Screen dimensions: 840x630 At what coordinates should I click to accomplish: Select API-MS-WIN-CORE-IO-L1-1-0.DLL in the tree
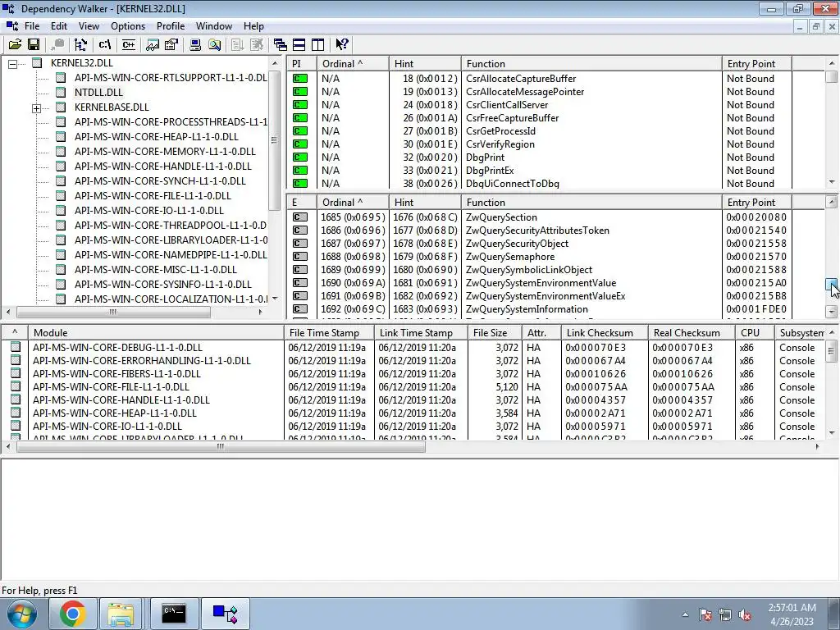(149, 211)
